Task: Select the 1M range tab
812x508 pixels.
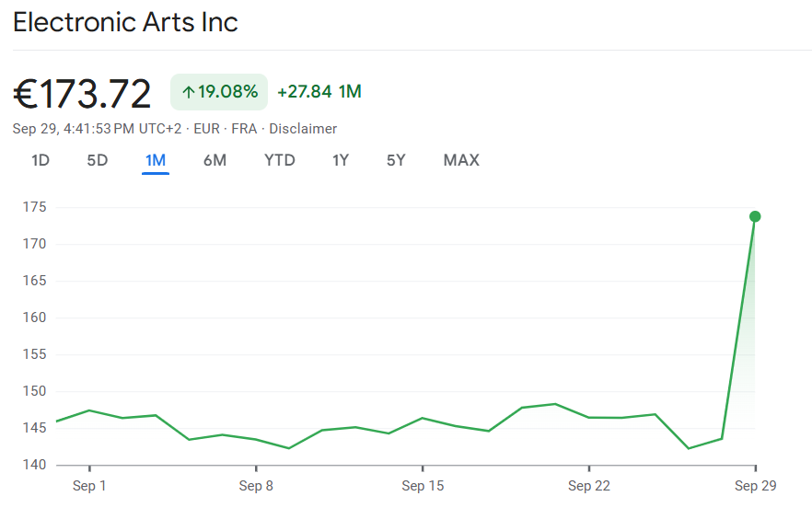Action: click(x=156, y=160)
